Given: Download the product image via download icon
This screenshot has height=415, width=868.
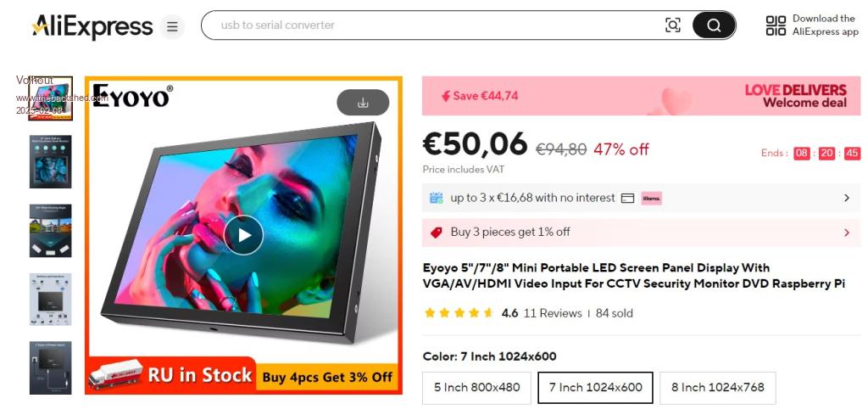Looking at the screenshot, I should point(363,103).
